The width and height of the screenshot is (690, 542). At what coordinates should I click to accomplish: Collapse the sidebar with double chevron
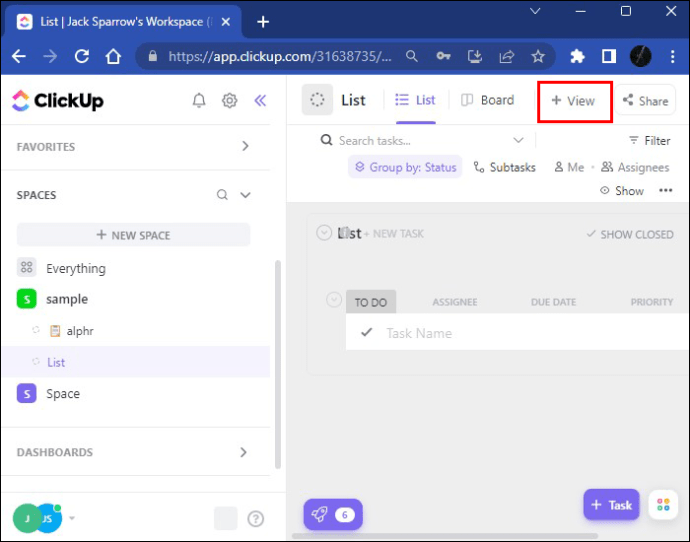coord(260,101)
